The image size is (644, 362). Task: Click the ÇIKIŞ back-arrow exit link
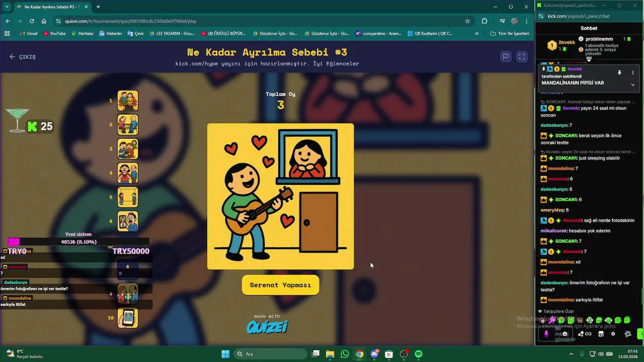click(x=22, y=57)
